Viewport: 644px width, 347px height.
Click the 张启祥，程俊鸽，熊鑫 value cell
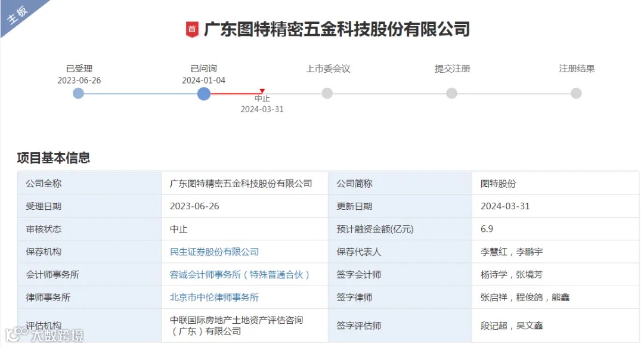556,298
